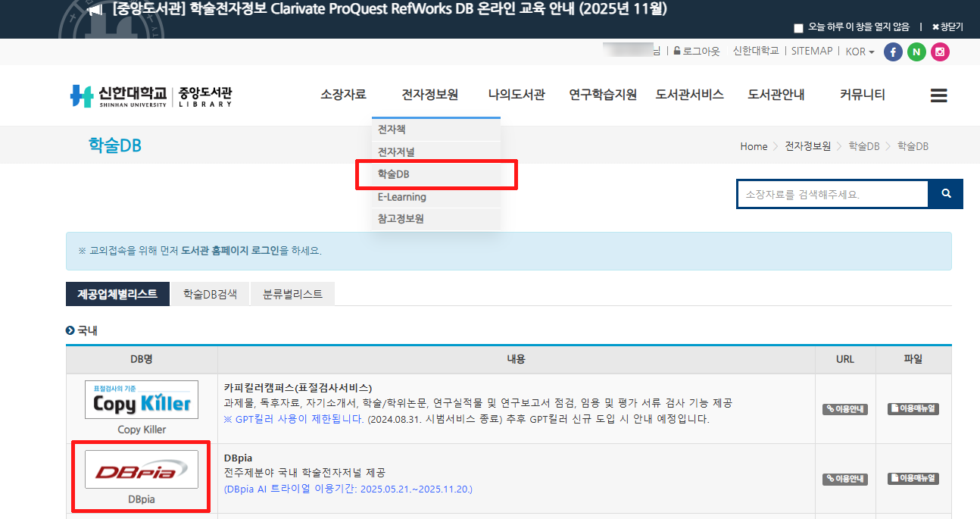
Task: Switch to the 분류별리스트 tab
Action: point(292,294)
